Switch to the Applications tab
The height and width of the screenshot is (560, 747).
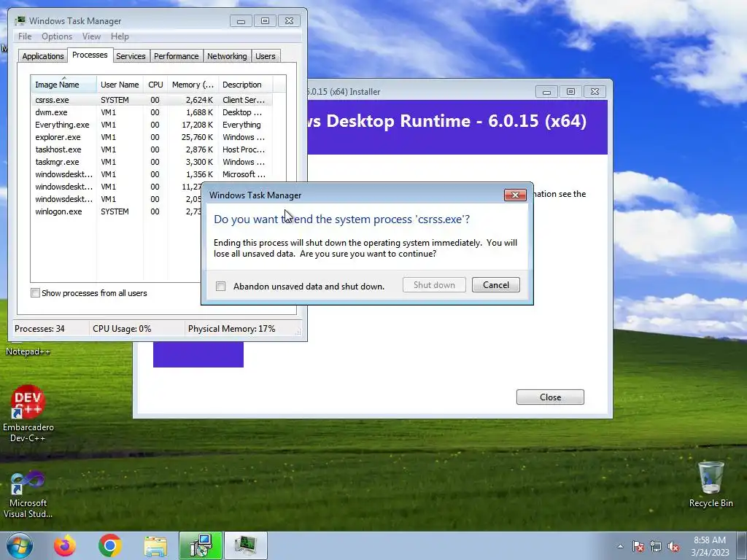click(43, 56)
